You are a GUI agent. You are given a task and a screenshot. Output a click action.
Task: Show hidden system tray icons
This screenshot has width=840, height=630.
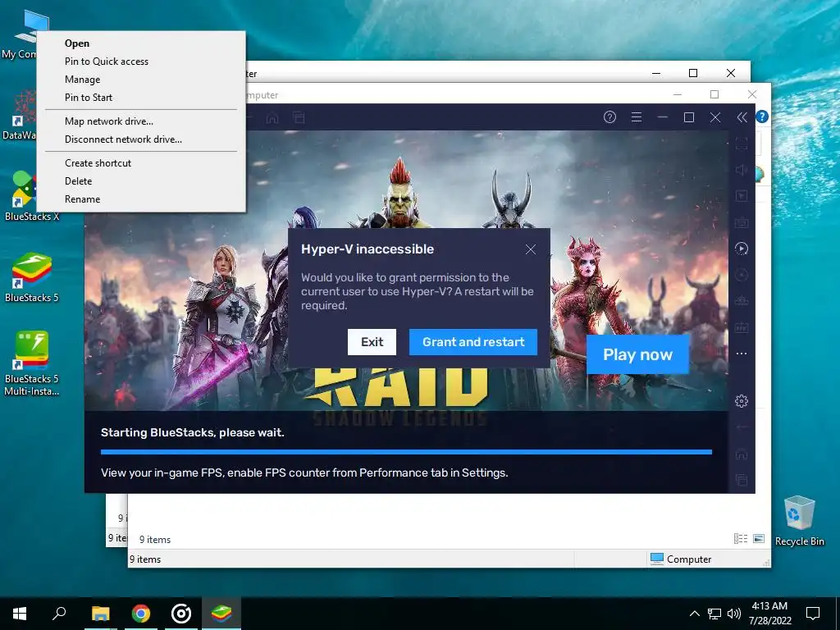[x=694, y=614]
